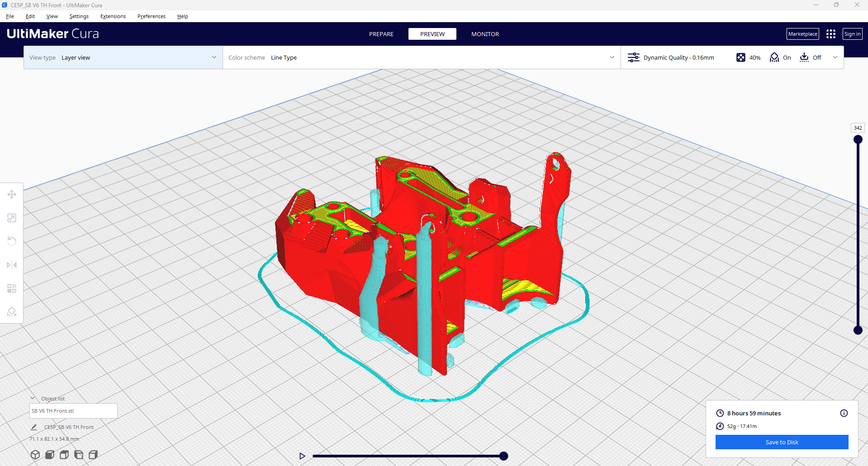Select SB V6 TH Front.stl in object list

click(73, 411)
